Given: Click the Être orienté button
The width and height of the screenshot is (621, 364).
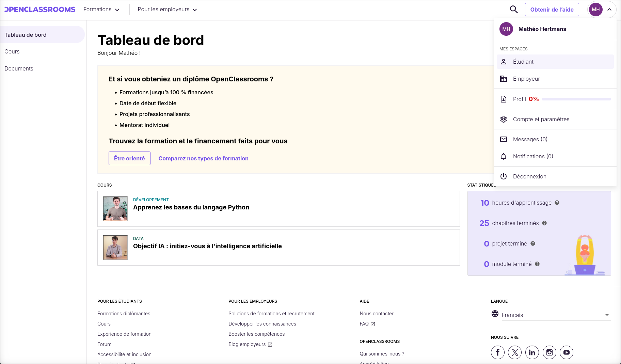Looking at the screenshot, I should (x=129, y=158).
